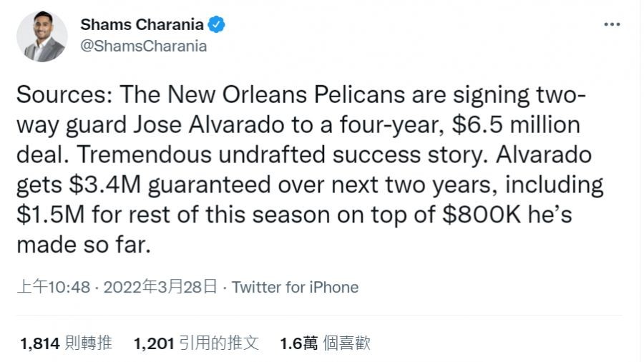
Task: Click the 上午10:48 tweet time
Action: [54, 288]
